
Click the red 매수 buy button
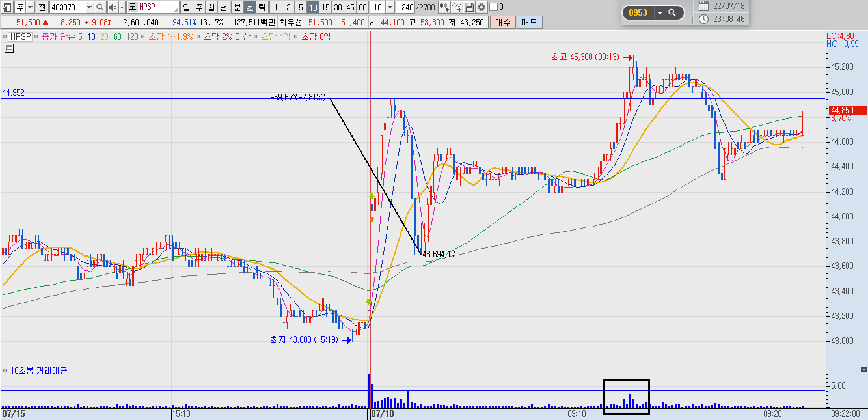[502, 22]
